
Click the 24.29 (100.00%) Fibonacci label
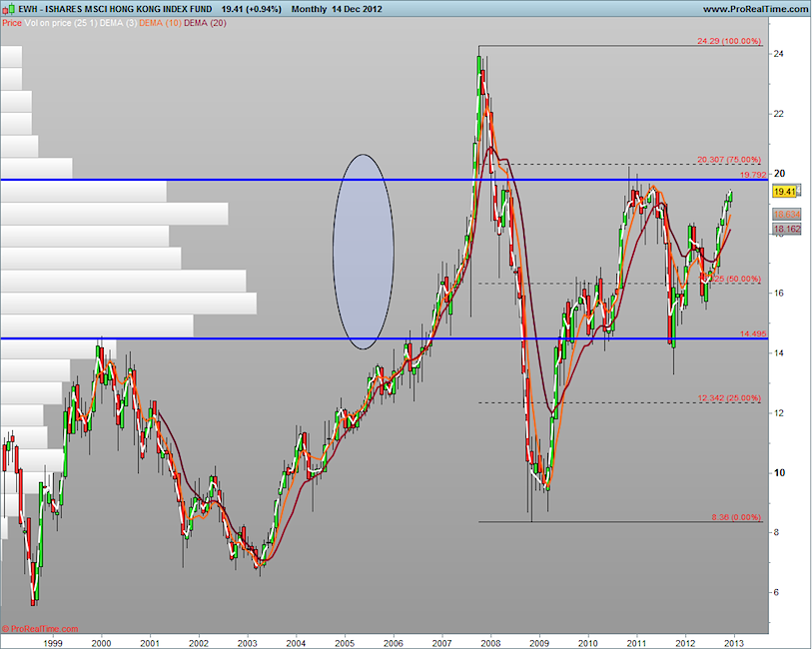coord(729,41)
